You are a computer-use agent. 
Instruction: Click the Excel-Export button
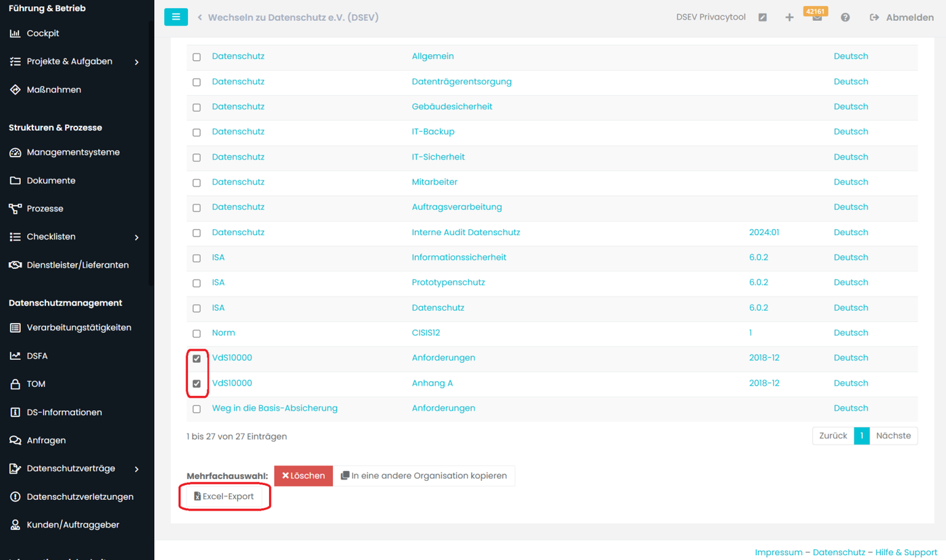(224, 497)
